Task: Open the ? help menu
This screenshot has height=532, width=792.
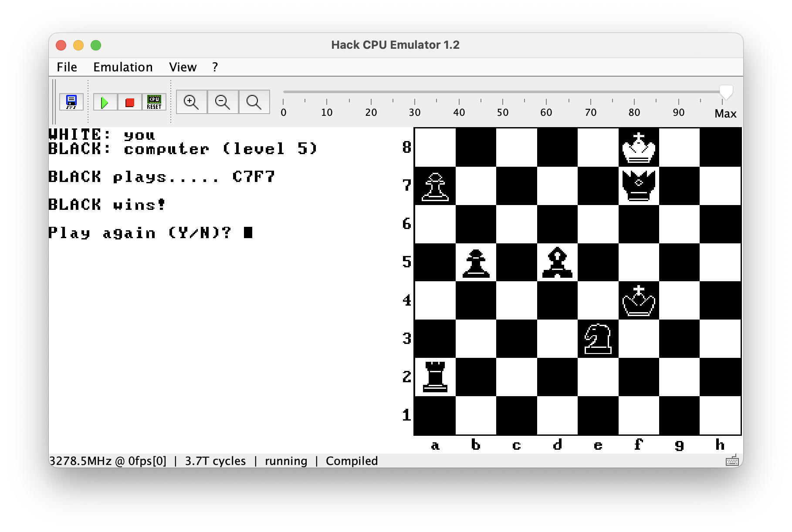Action: tap(215, 67)
